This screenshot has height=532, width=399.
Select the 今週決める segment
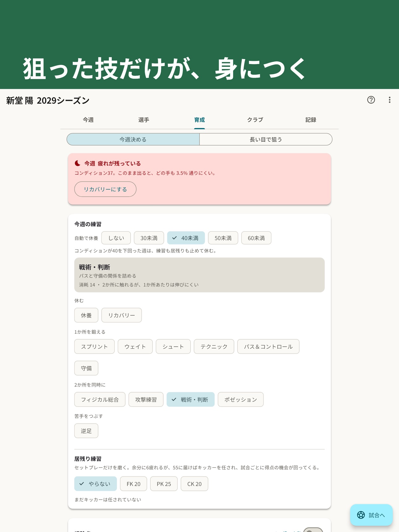pyautogui.click(x=133, y=139)
